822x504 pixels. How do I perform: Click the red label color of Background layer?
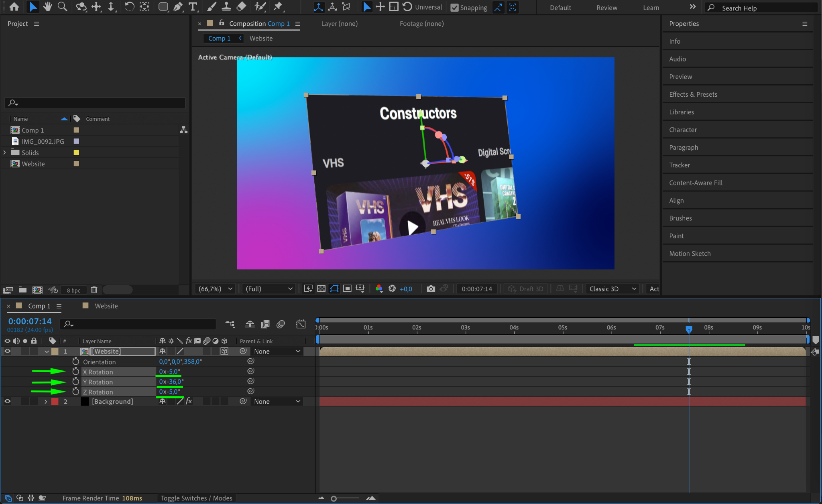click(x=55, y=401)
